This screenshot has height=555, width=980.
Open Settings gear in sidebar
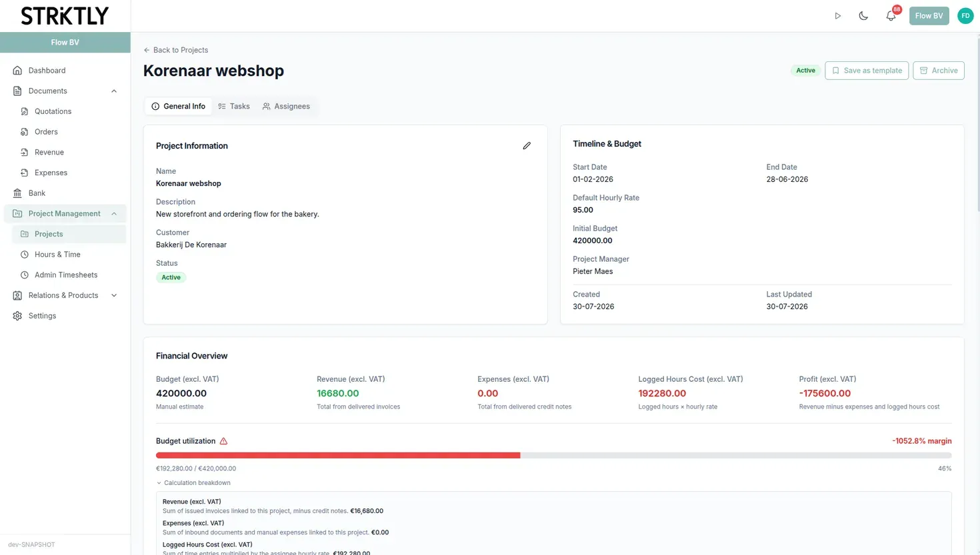[65, 316]
